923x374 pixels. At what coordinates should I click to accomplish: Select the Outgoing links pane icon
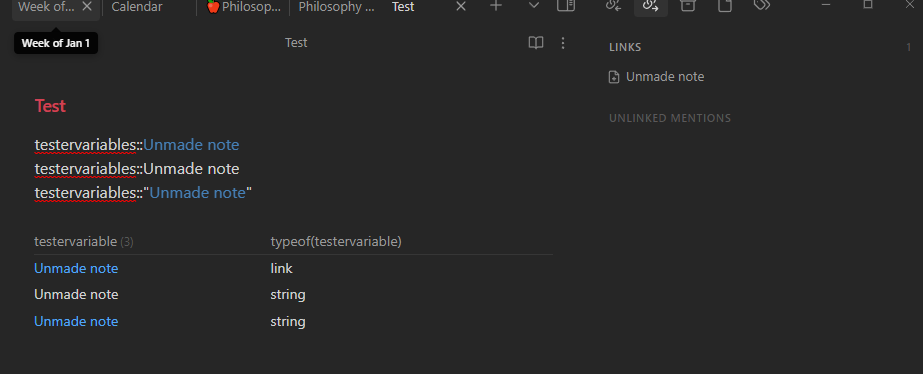pyautogui.click(x=650, y=6)
